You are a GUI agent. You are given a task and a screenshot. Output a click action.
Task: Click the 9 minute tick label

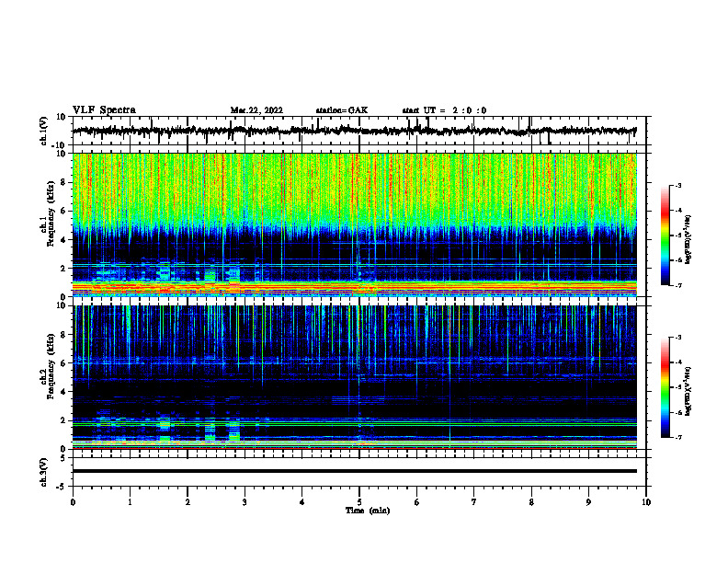click(x=588, y=502)
